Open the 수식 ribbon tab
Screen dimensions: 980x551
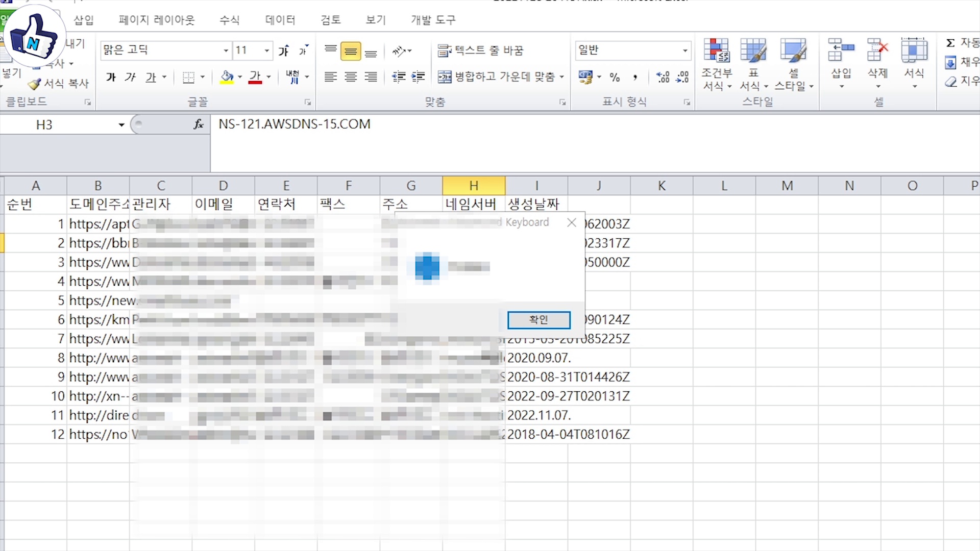[229, 20]
